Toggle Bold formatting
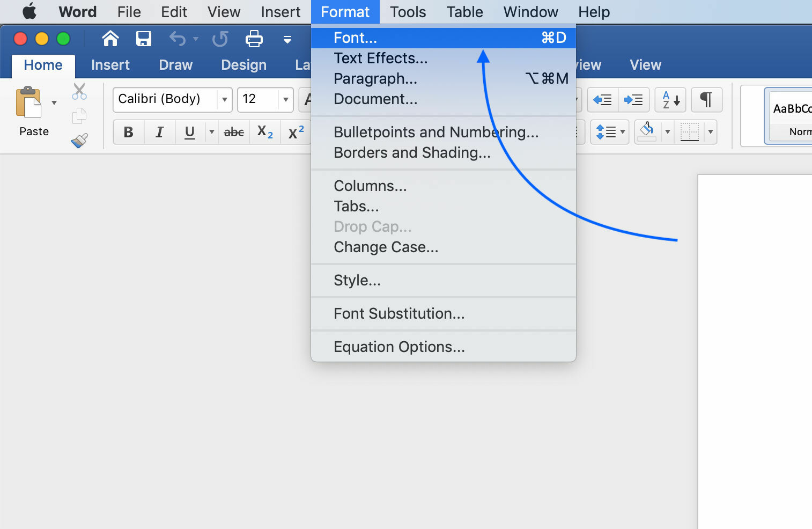The width and height of the screenshot is (812, 529). (129, 132)
